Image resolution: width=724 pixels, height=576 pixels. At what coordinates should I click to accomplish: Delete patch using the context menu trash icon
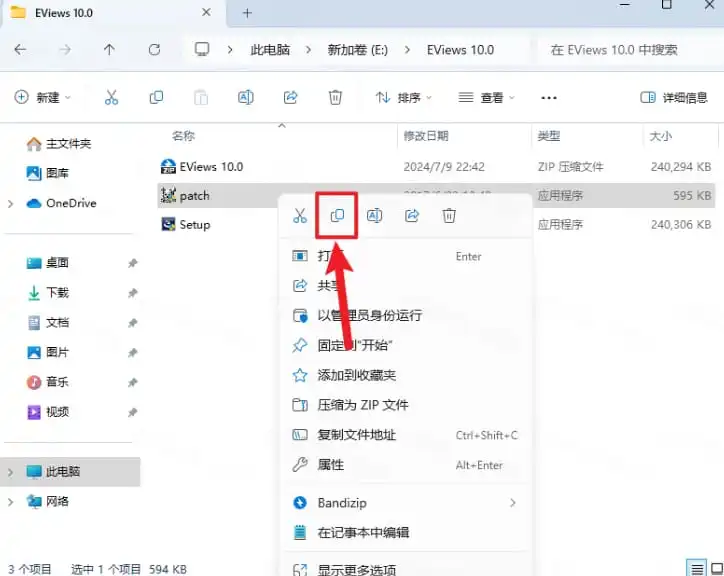click(449, 215)
